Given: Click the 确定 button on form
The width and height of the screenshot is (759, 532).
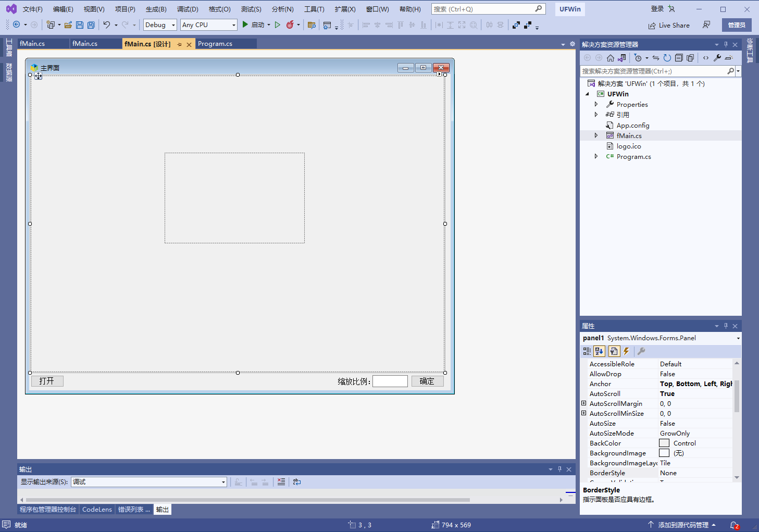Looking at the screenshot, I should pyautogui.click(x=427, y=381).
